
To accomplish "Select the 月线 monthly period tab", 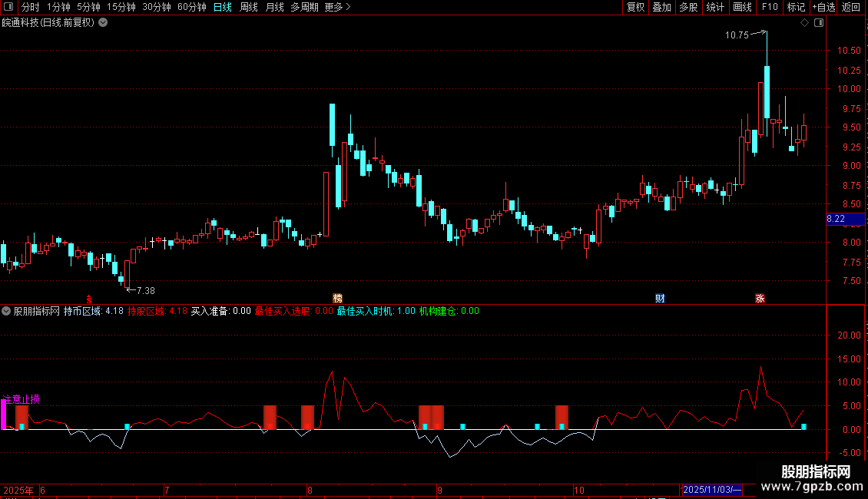I will tap(274, 7).
